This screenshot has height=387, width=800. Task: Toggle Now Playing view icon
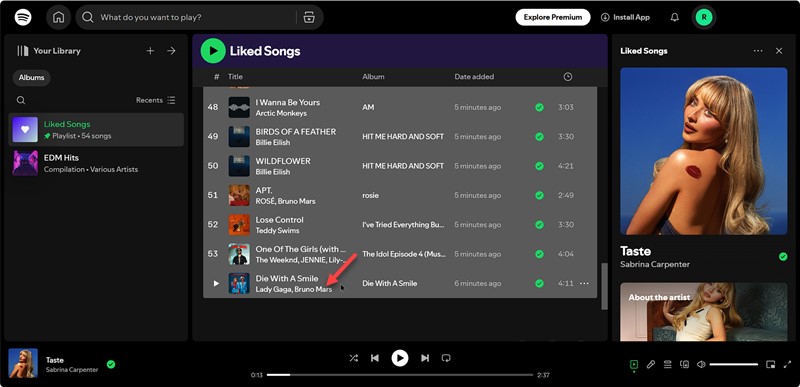[x=634, y=365]
